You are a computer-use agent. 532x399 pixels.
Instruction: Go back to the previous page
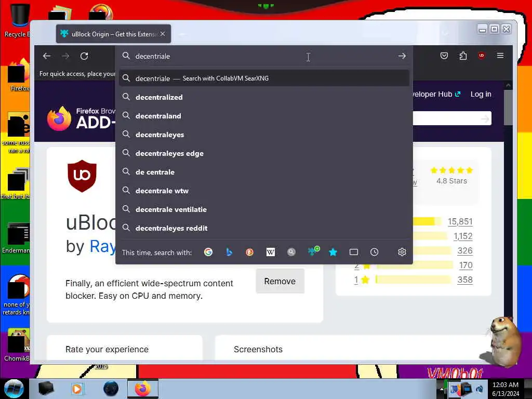(x=47, y=56)
